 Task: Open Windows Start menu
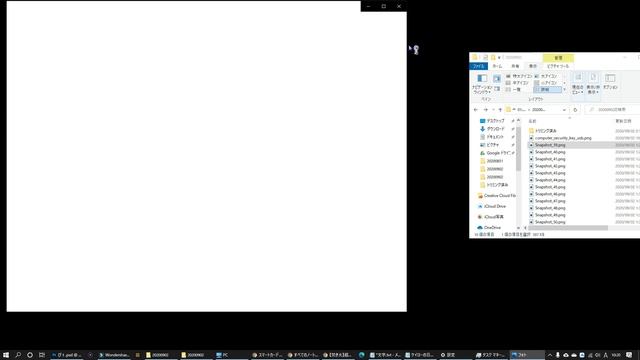pos(6,355)
